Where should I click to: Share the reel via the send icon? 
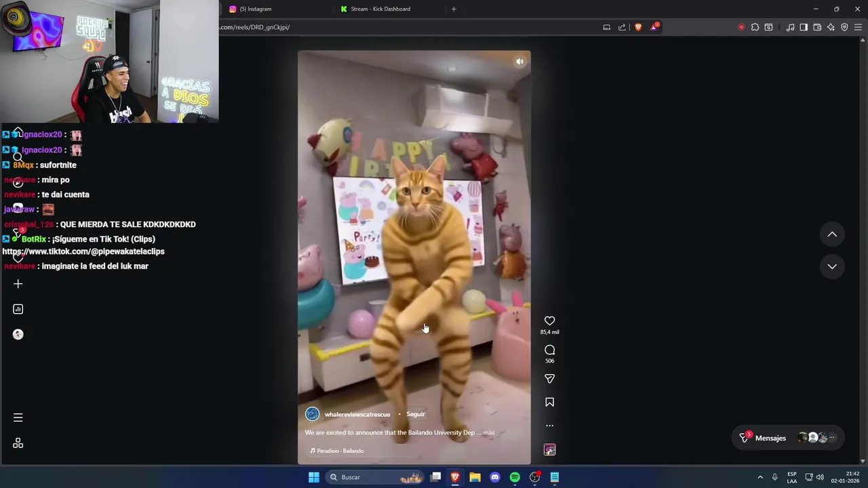click(x=549, y=379)
